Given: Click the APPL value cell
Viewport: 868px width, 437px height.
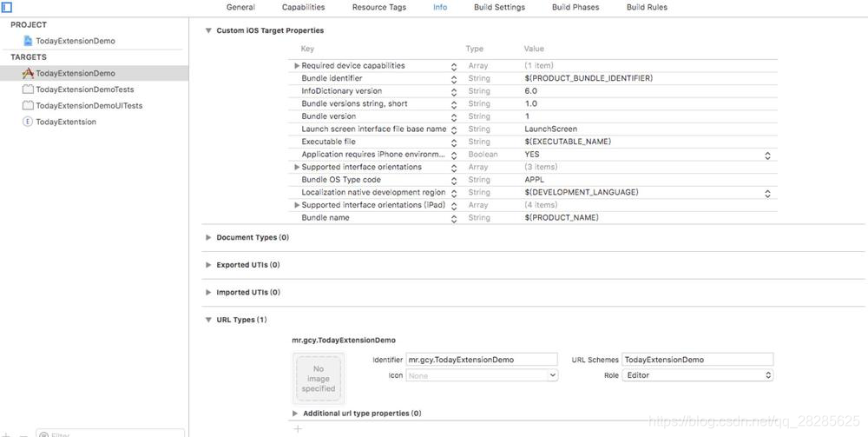Looking at the screenshot, I should click(534, 180).
